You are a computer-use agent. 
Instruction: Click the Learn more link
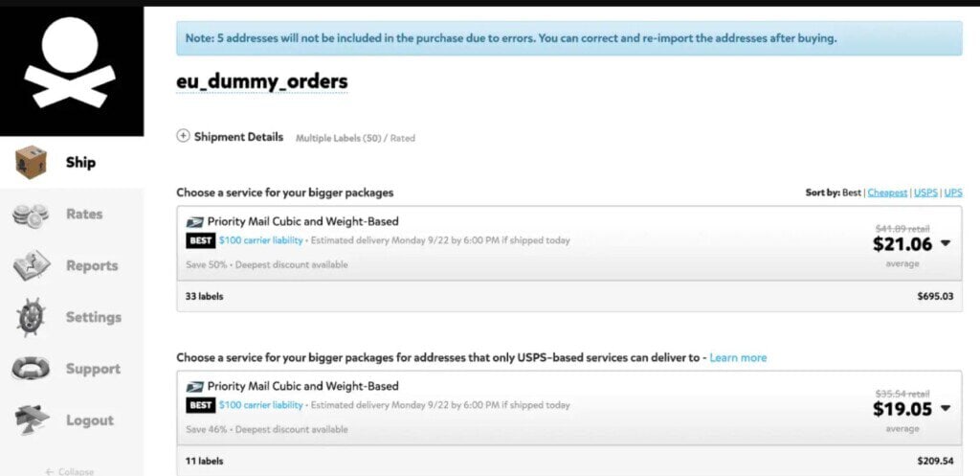click(738, 357)
